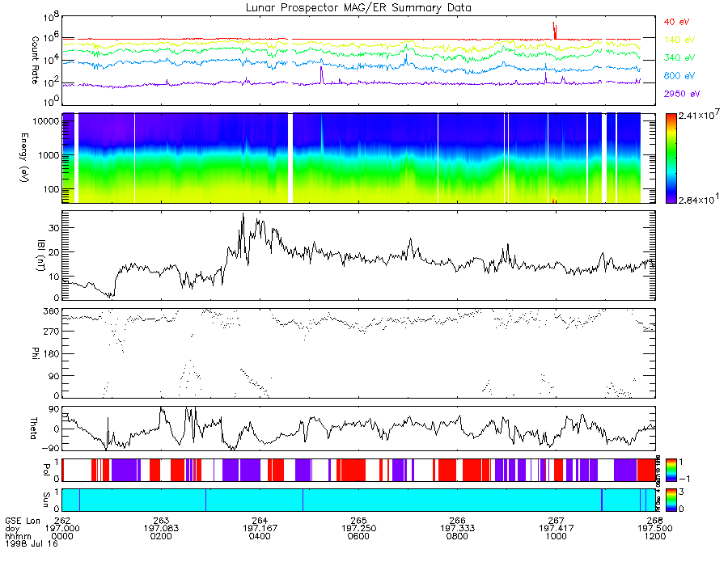728x566 pixels.
Task: Select the '340 eV' green legend label
Action: [679, 57]
